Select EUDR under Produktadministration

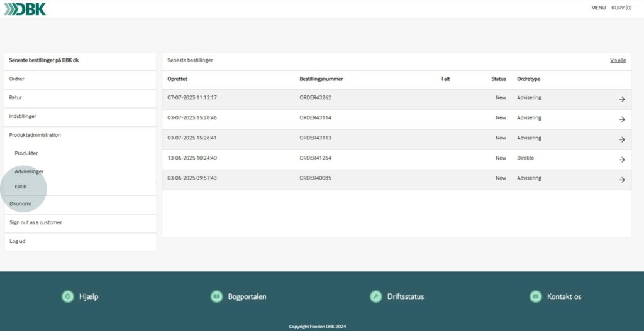21,187
